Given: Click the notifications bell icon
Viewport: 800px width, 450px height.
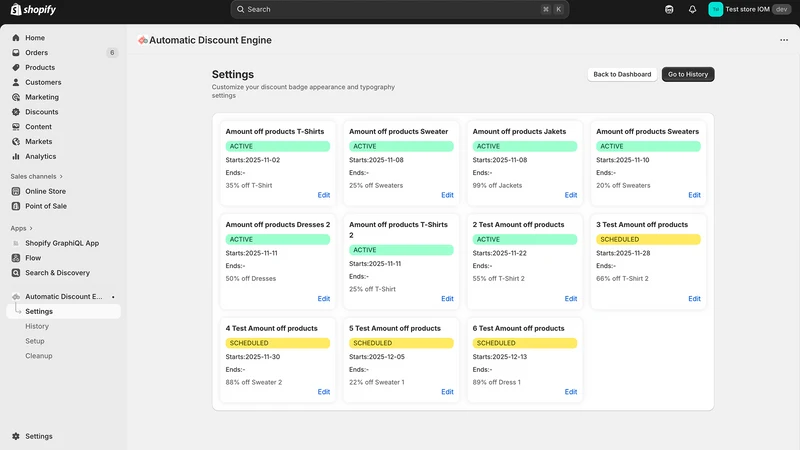Looking at the screenshot, I should (x=692, y=9).
